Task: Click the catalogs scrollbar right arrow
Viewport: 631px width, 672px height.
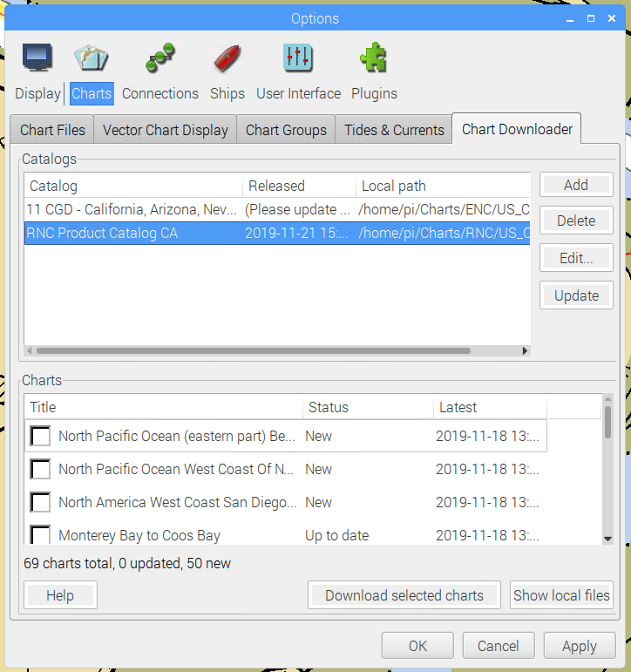Action: [525, 350]
